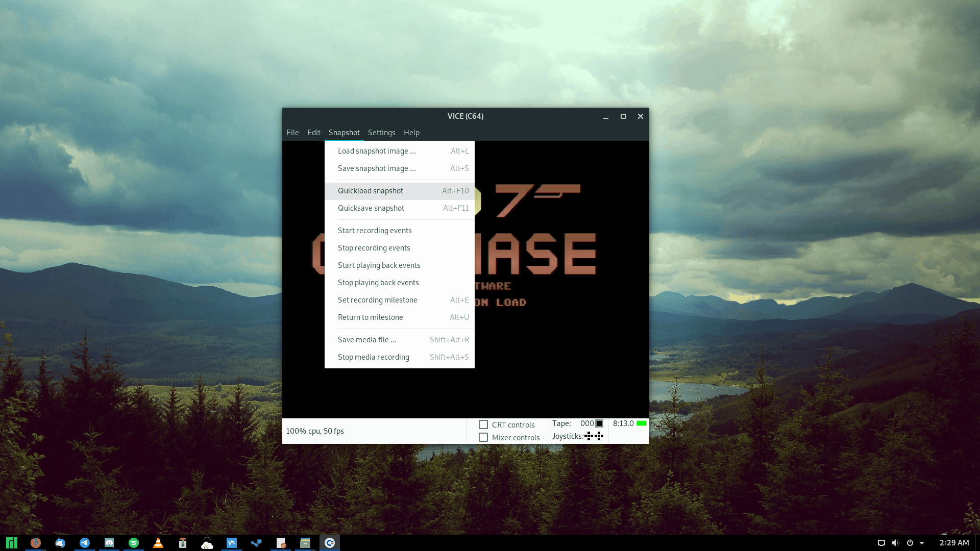Image resolution: width=980 pixels, height=551 pixels.
Task: Open the cloud sync app in taskbar
Action: click(x=207, y=543)
